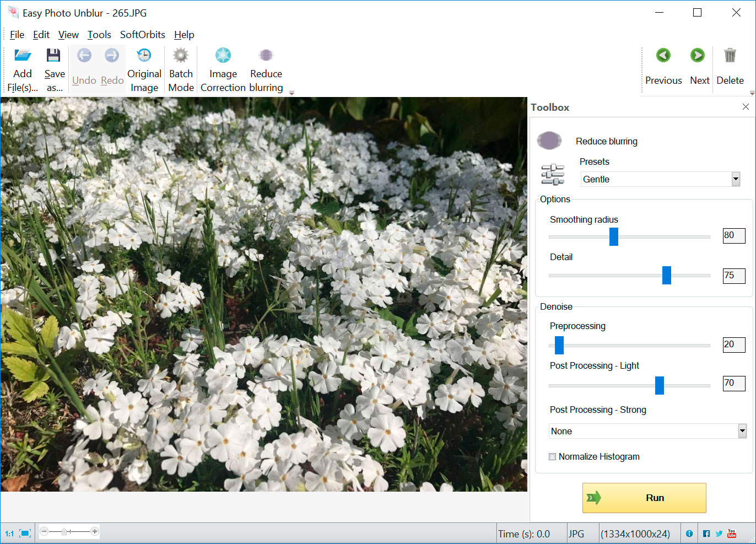Expand hidden toolbar items chevron
Viewport: 756px width, 544px height.
tap(291, 93)
